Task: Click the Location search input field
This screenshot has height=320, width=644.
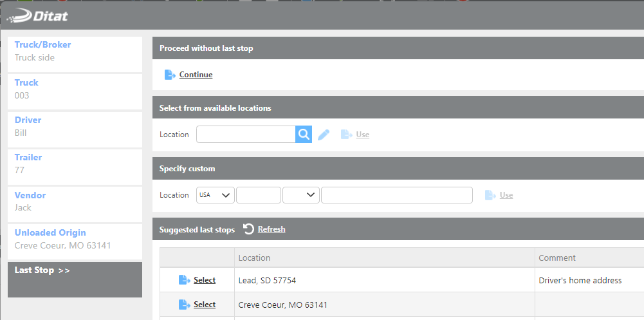Action: (246, 135)
